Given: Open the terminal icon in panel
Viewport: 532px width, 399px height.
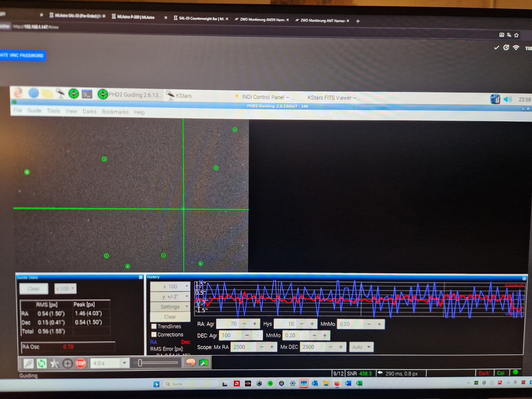Looking at the screenshot, I should tap(87, 94).
